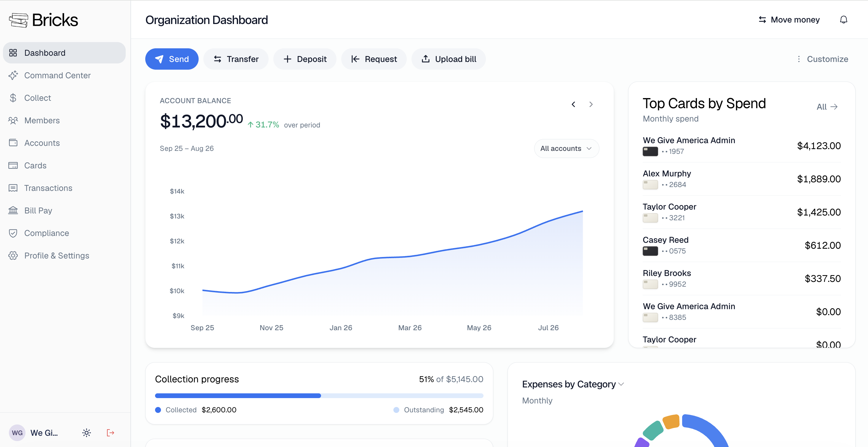Viewport: 868px width, 447px height.
Task: Click the $4,123.00 spend amount
Action: tap(819, 146)
